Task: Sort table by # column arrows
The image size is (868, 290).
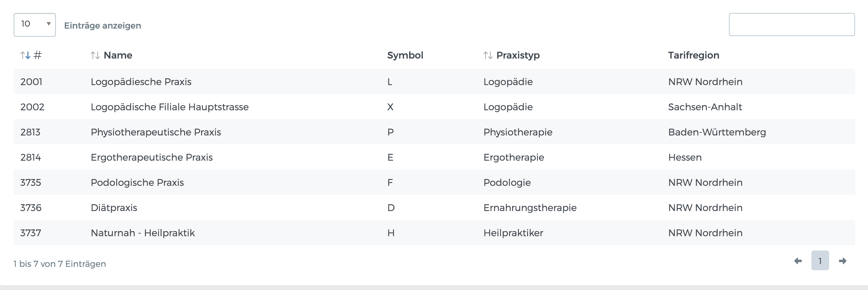Action: point(25,55)
